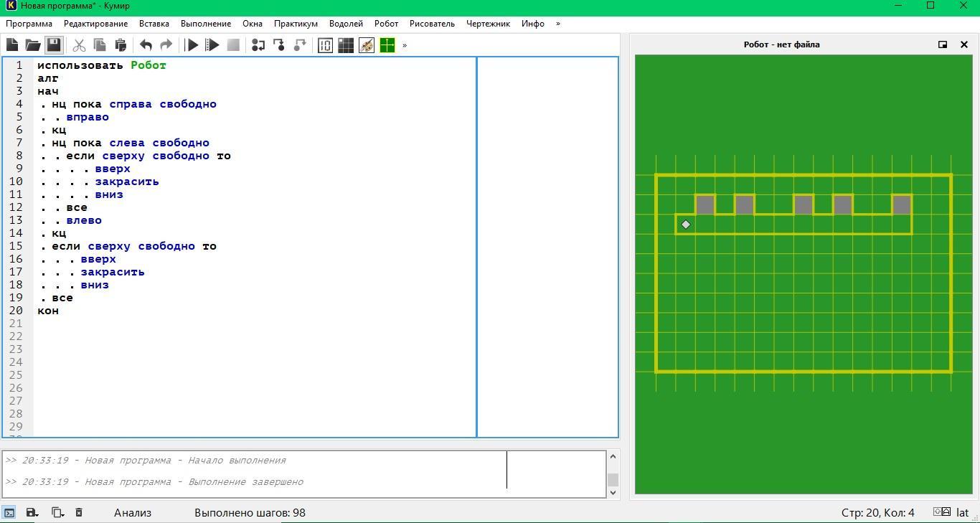Place cursor on 'нц пока справа свободно'
Image resolution: width=980 pixels, height=523 pixels.
(x=134, y=104)
